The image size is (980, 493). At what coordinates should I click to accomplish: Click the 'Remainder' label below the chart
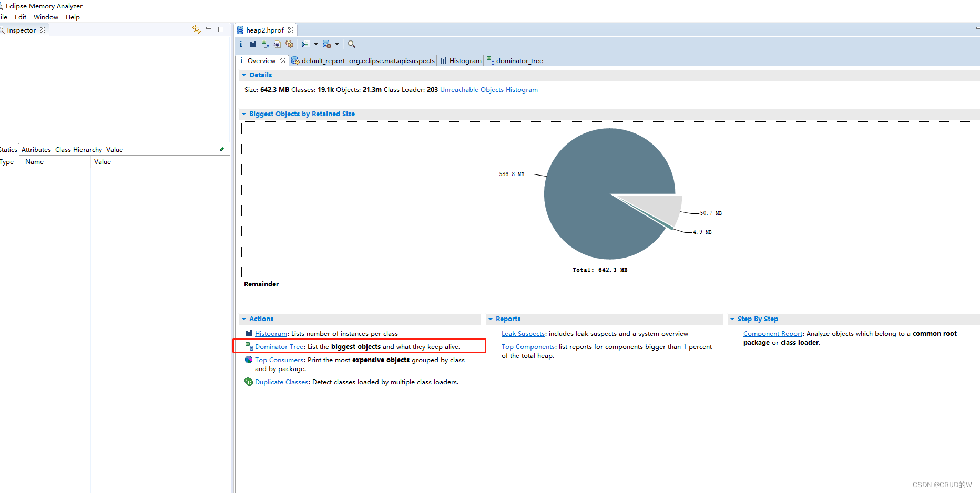click(261, 284)
